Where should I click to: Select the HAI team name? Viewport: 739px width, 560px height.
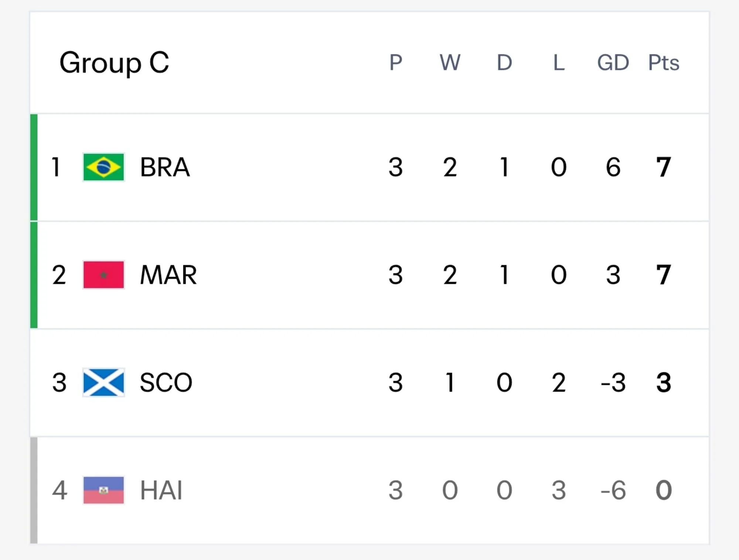tap(161, 491)
